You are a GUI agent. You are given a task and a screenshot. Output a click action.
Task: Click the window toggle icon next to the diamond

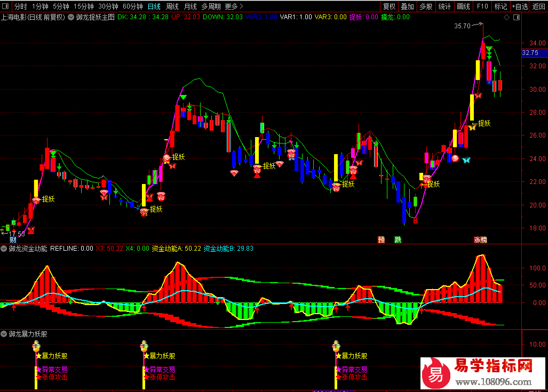click(517, 18)
